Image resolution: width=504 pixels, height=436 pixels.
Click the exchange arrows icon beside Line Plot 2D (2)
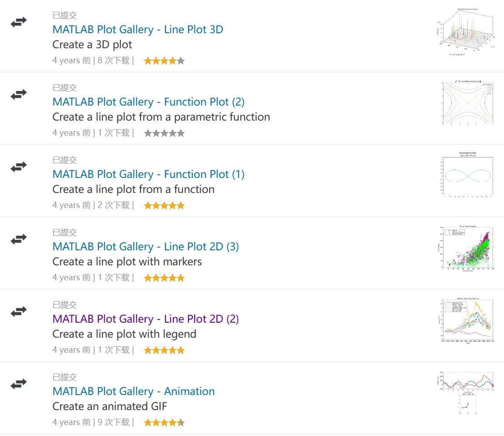point(19,312)
